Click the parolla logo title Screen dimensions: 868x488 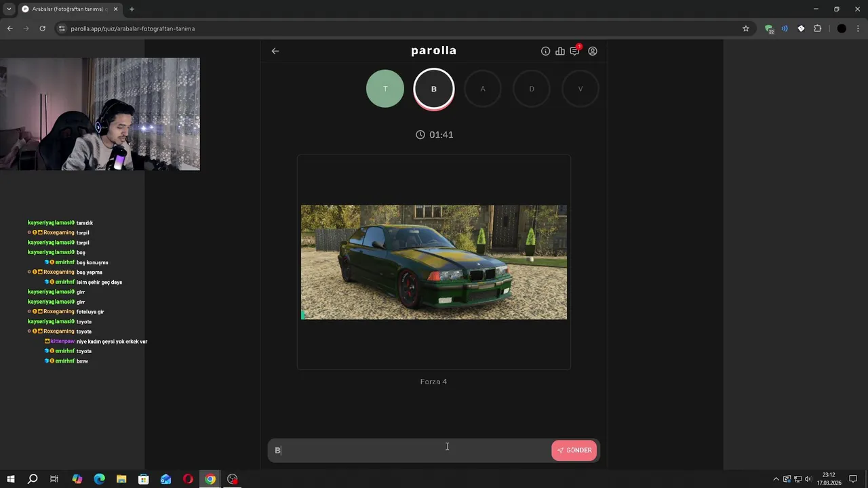click(434, 51)
